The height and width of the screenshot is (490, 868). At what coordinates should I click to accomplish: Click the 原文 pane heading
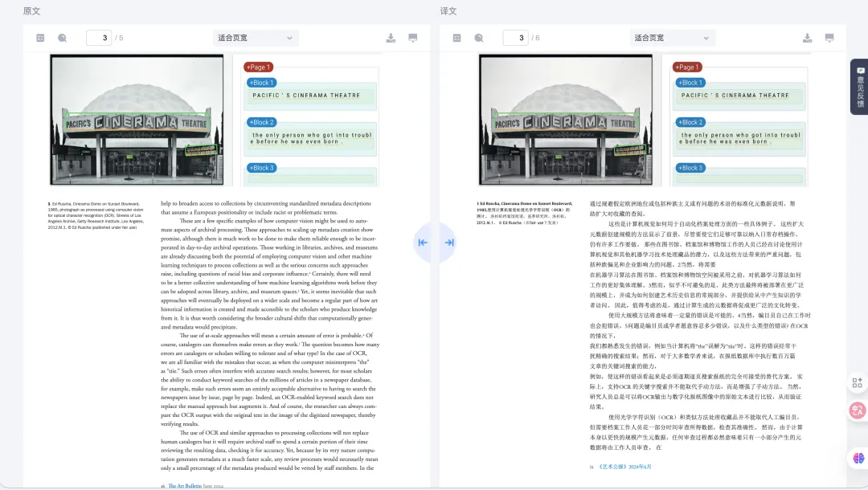pos(31,11)
